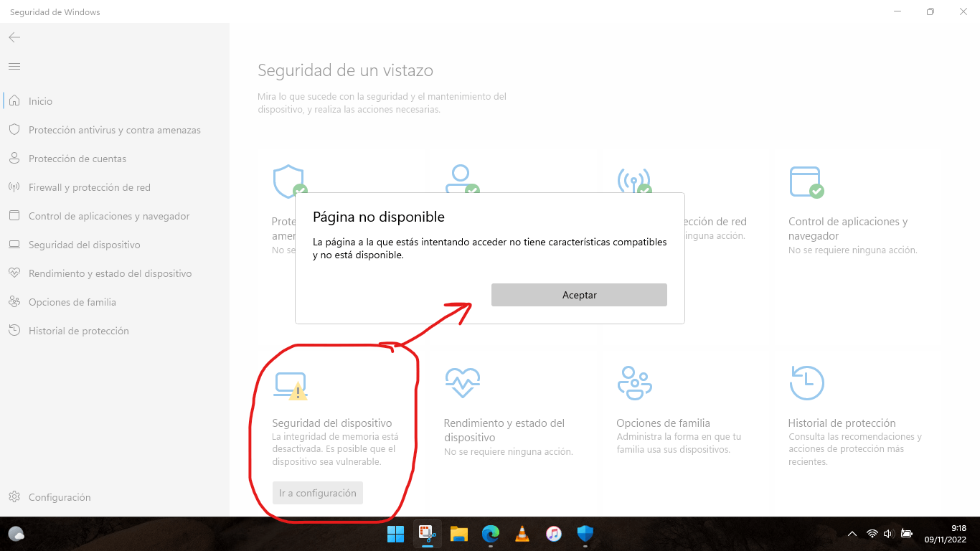
Task: Launch Microsoft Edge from taskbar
Action: [491, 534]
